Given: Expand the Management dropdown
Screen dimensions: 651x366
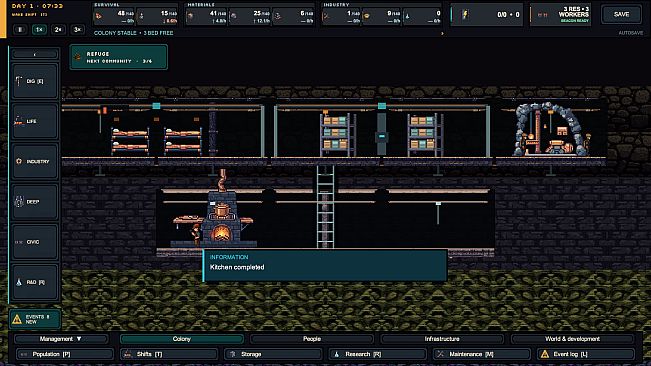Looking at the screenshot, I should pyautogui.click(x=61, y=339).
